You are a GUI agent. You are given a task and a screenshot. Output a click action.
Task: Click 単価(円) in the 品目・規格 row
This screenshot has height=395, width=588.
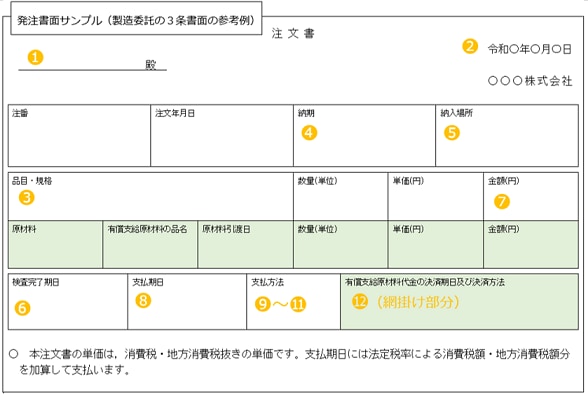pyautogui.click(x=408, y=181)
